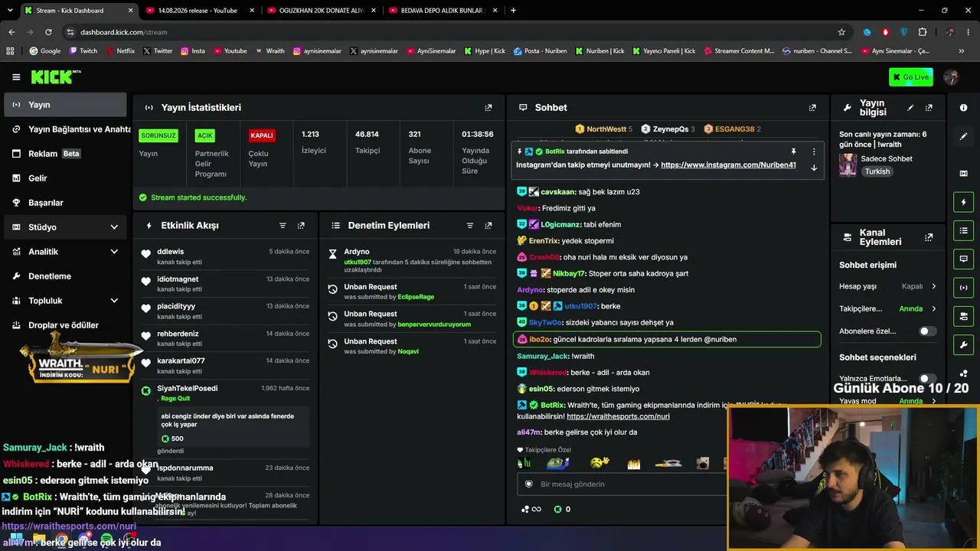Pop out the Yayın İstatistikleri panel
This screenshot has width=980, height=551.
[x=488, y=108]
